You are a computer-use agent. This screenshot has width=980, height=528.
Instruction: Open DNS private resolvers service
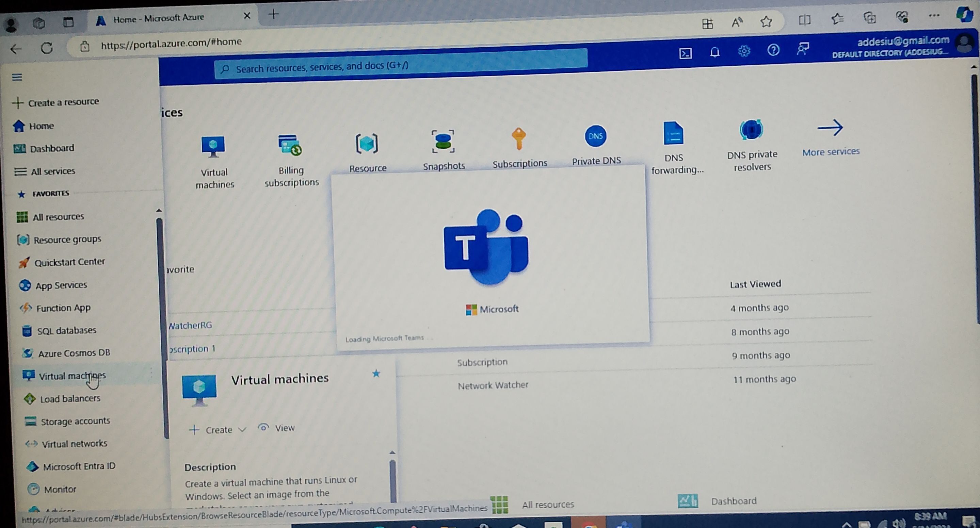point(751,130)
